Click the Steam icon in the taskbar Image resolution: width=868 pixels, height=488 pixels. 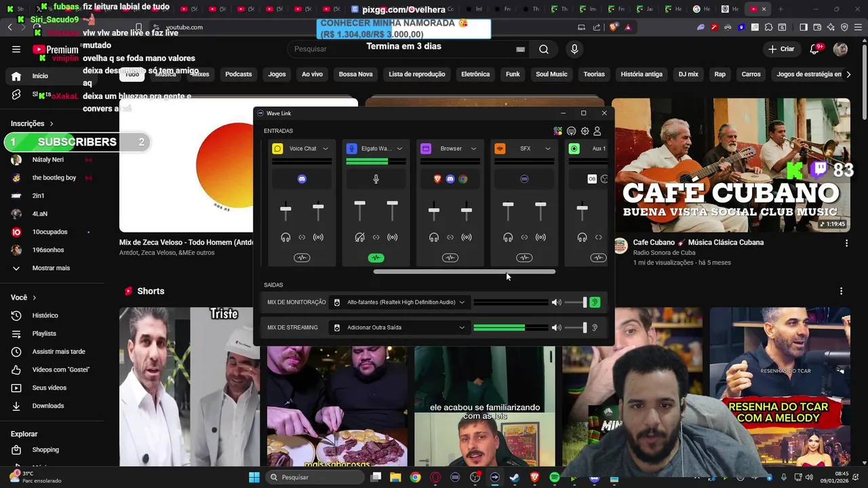[x=515, y=477]
